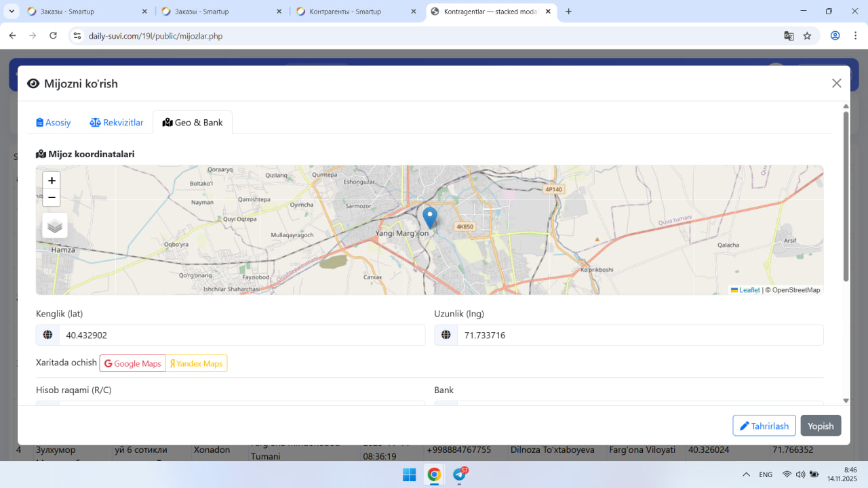
Task: Zoom in on the map
Action: point(52,180)
